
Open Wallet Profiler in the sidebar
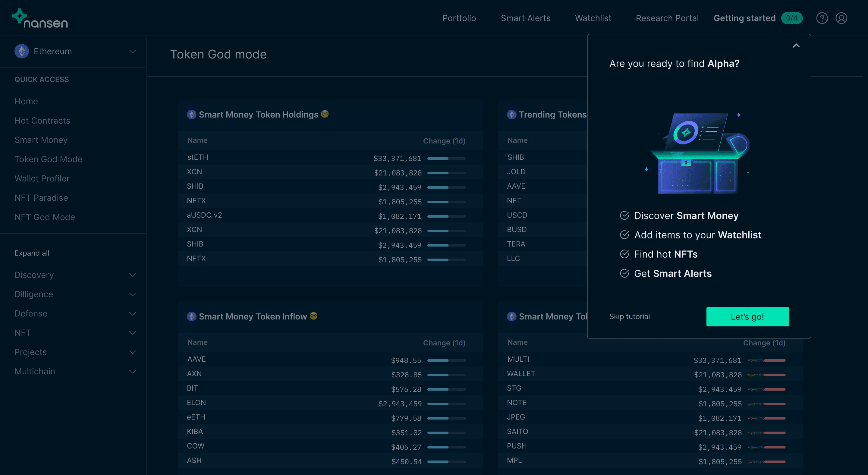coord(42,178)
